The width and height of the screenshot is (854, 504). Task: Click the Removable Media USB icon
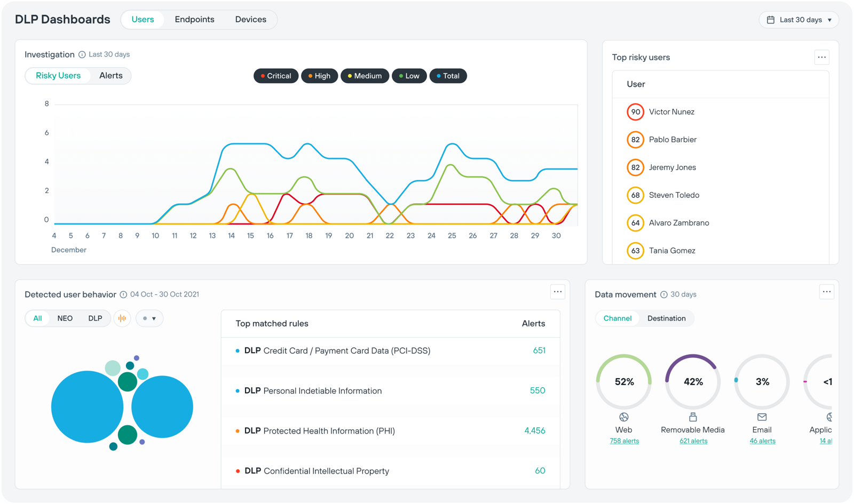pos(693,417)
